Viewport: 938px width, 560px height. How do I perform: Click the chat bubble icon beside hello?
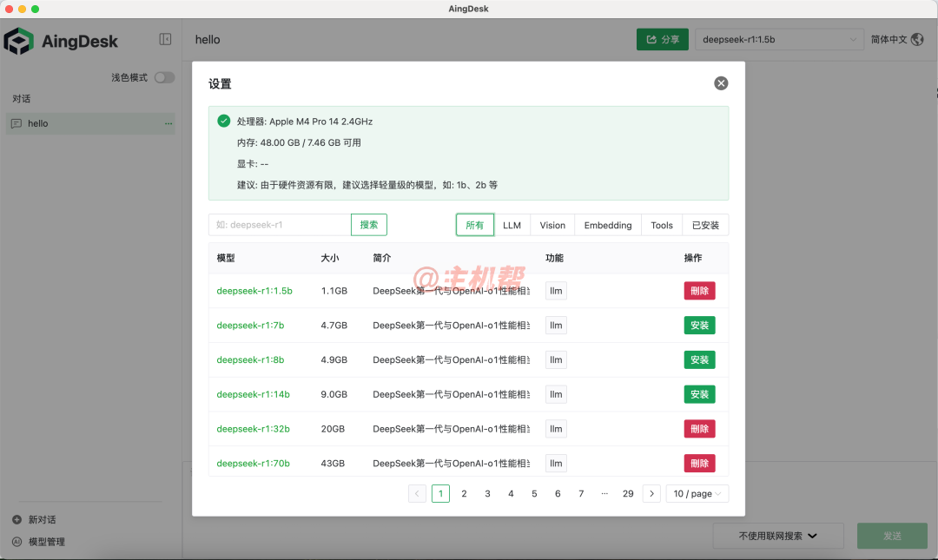coord(17,123)
